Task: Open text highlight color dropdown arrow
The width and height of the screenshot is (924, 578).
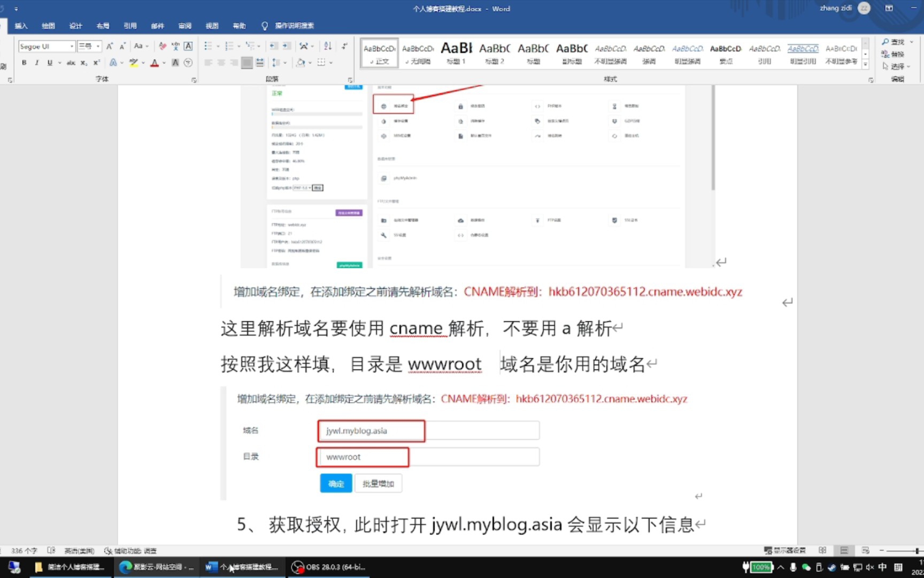Action: click(143, 63)
